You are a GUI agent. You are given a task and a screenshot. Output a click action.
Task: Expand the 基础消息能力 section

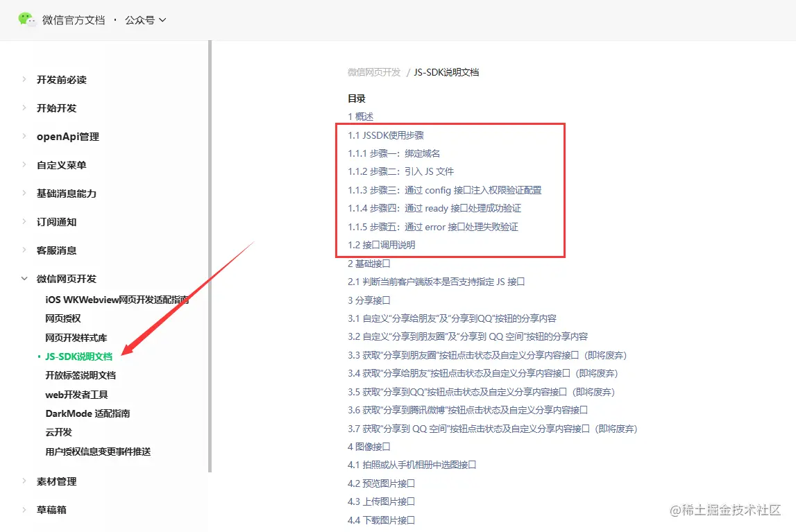(67, 194)
